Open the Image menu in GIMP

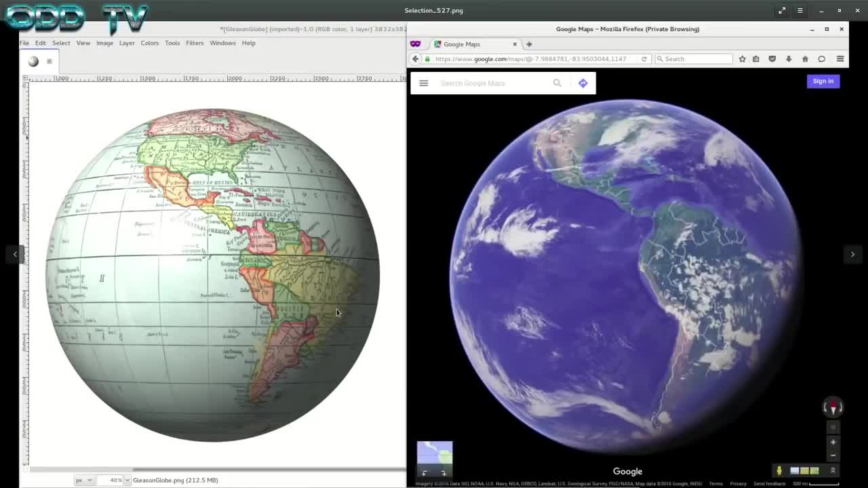(104, 43)
